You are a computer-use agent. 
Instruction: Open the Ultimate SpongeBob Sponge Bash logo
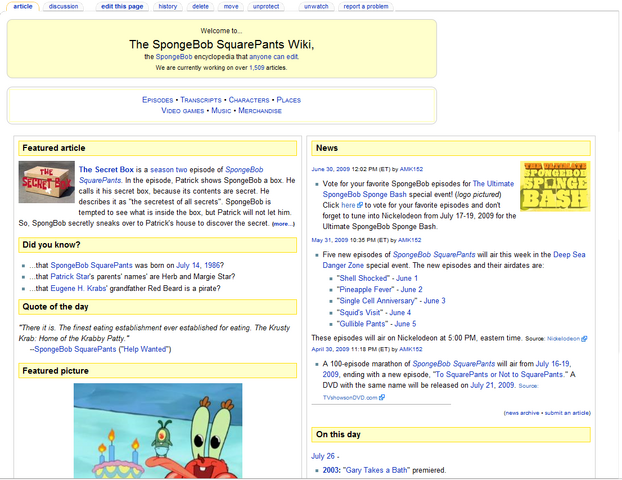pos(555,186)
